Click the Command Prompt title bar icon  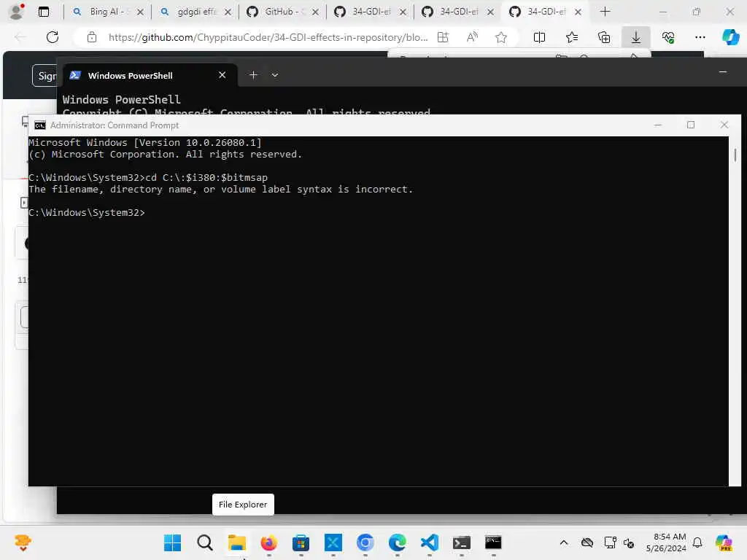(x=40, y=125)
